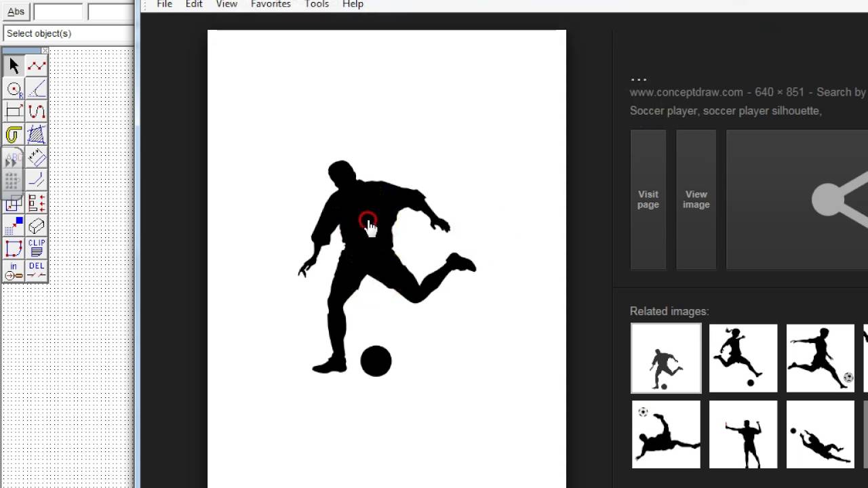Activate the rectangle drawing tool

(14, 112)
